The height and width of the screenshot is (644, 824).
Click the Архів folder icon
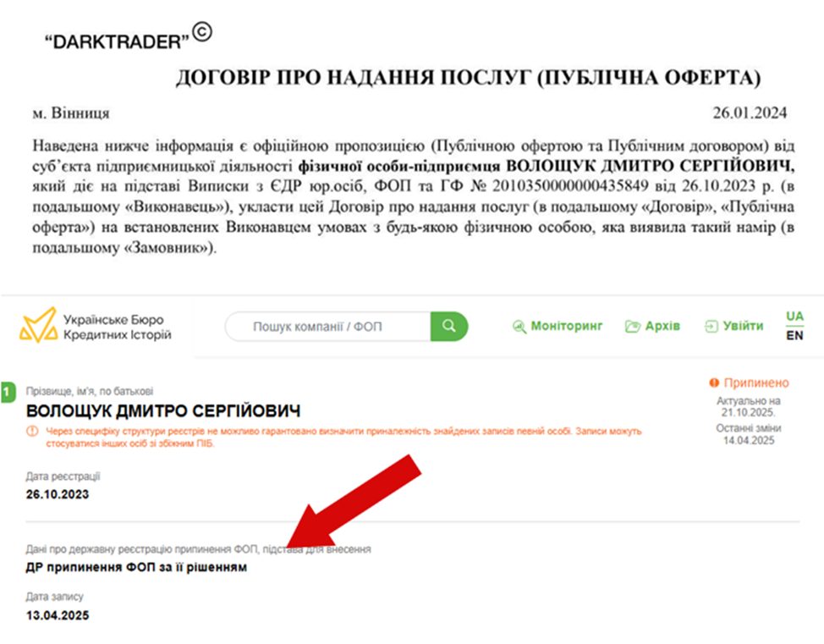coord(632,327)
